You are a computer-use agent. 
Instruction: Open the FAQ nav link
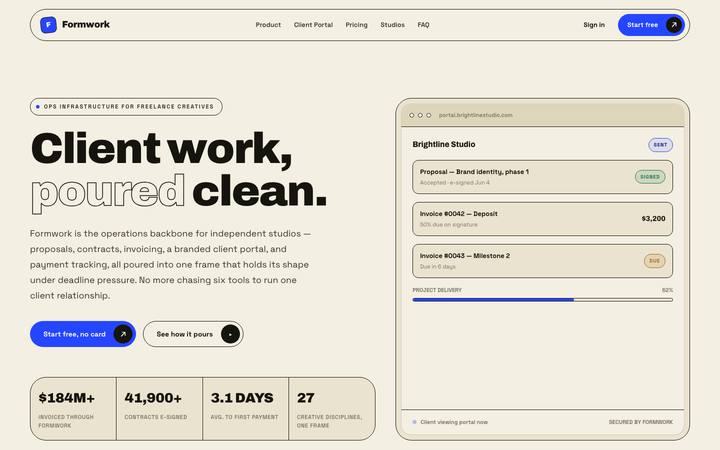tap(423, 25)
